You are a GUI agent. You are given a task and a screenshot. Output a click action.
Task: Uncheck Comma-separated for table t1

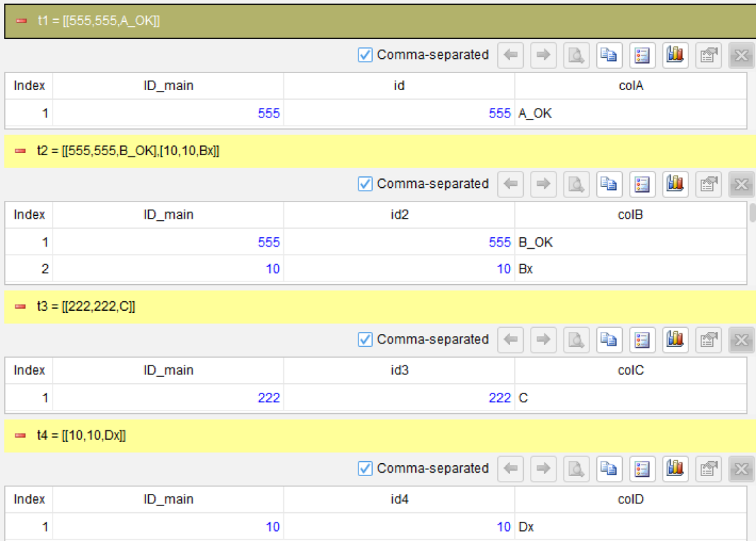click(365, 55)
